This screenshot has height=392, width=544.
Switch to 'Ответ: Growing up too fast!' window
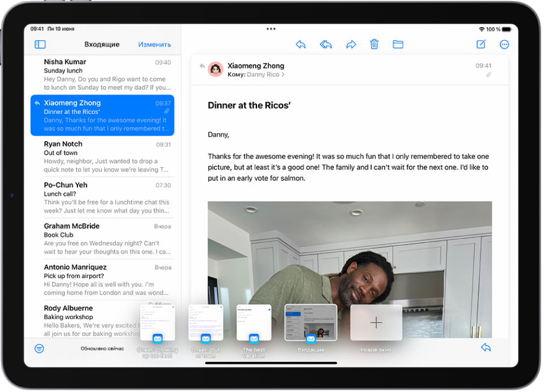158,323
